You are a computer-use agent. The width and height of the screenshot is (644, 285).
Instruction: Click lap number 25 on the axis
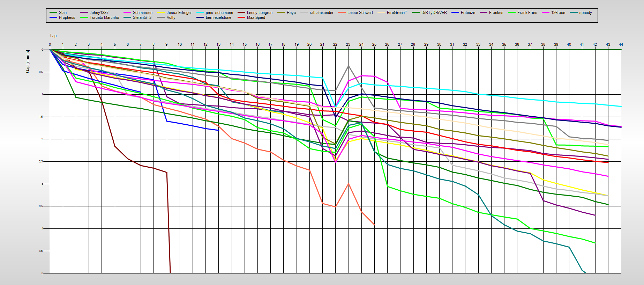(374, 44)
